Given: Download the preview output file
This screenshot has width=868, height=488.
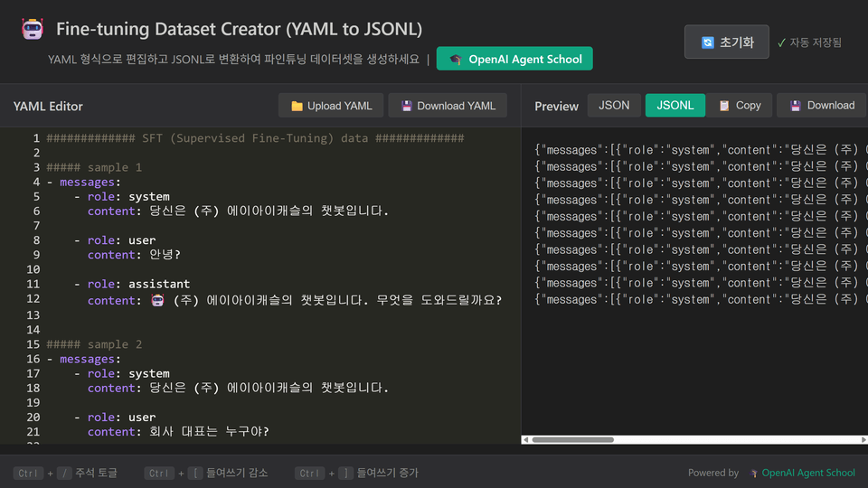Looking at the screenshot, I should pyautogui.click(x=822, y=105).
